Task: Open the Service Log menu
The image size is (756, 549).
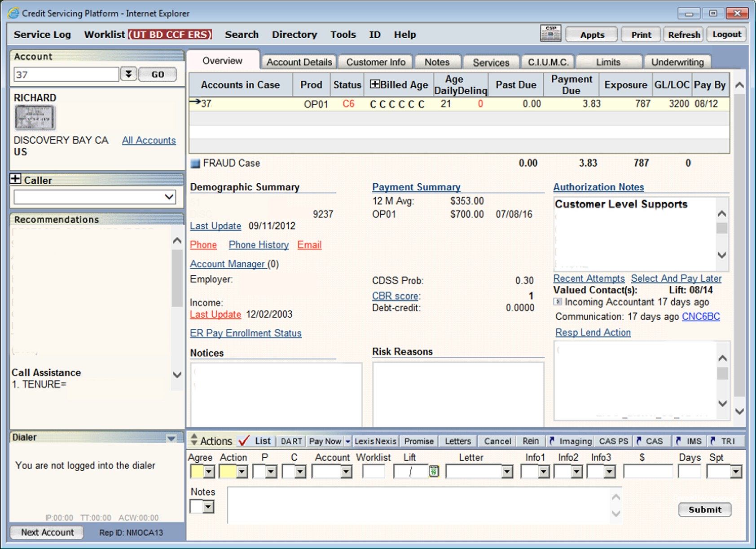Action: coord(42,35)
